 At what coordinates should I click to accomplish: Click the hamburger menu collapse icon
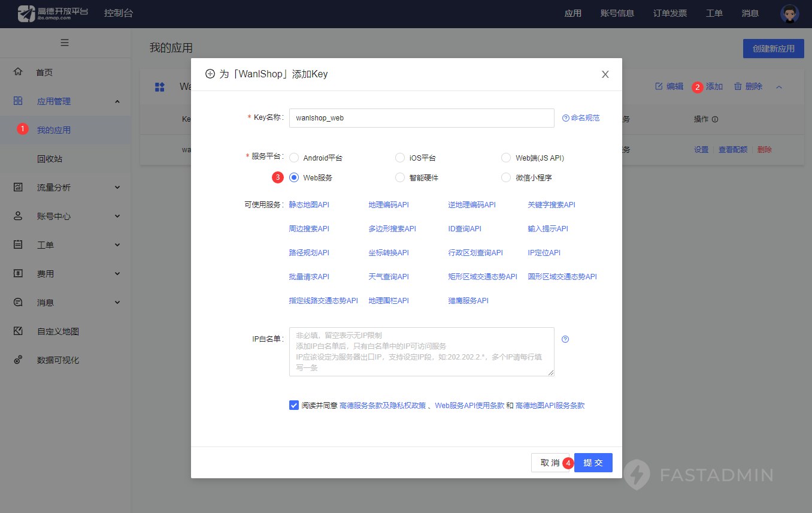[65, 43]
